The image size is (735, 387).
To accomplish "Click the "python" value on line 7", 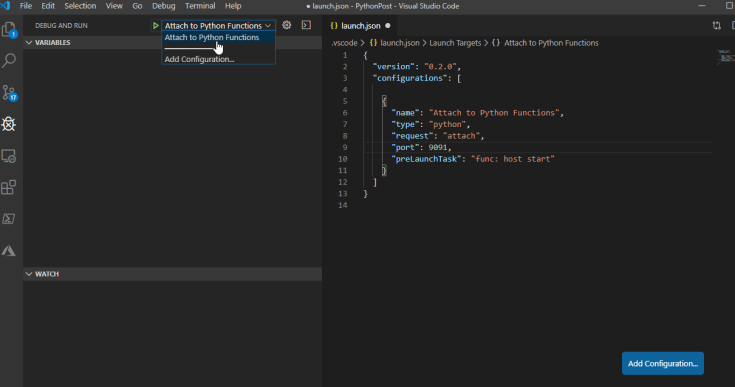I will pyautogui.click(x=447, y=125).
